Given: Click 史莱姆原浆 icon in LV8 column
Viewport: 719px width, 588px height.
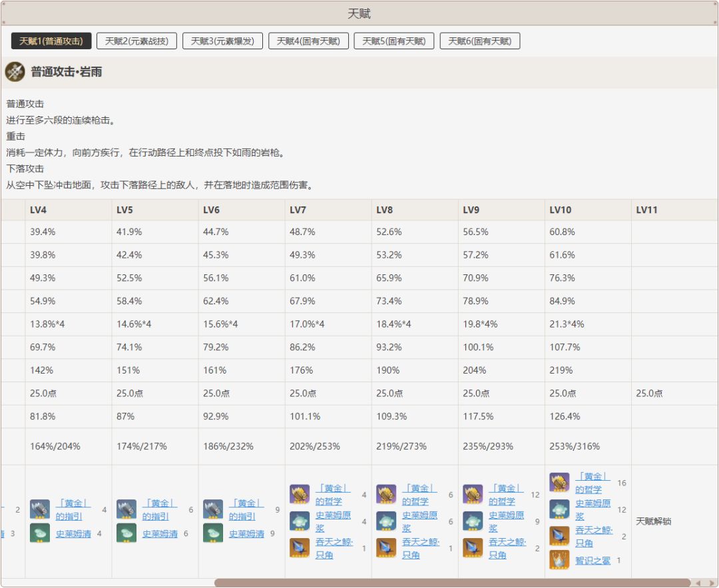Looking at the screenshot, I should [387, 521].
